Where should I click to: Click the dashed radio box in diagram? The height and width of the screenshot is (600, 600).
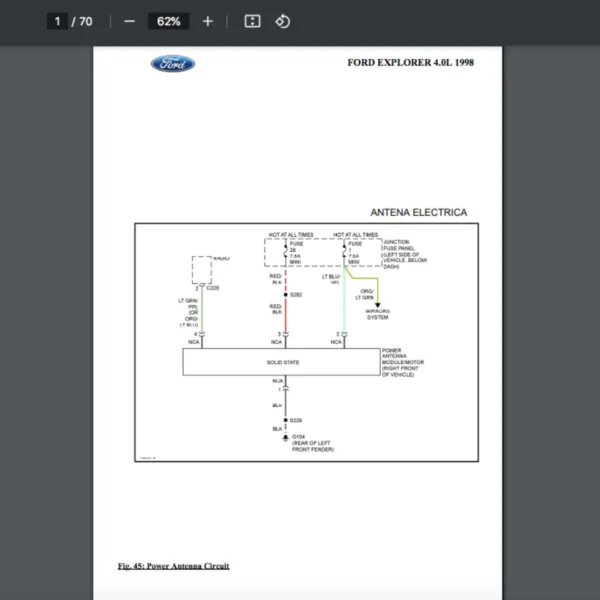202,268
